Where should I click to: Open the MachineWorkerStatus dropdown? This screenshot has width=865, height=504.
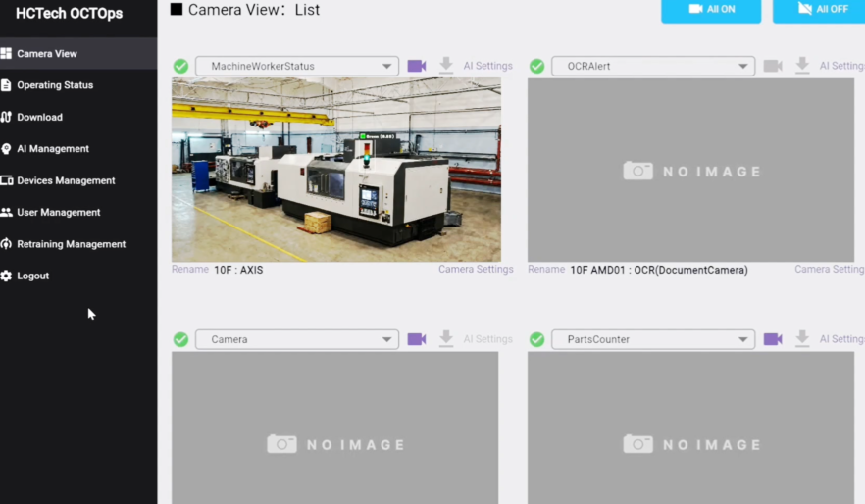coord(297,66)
